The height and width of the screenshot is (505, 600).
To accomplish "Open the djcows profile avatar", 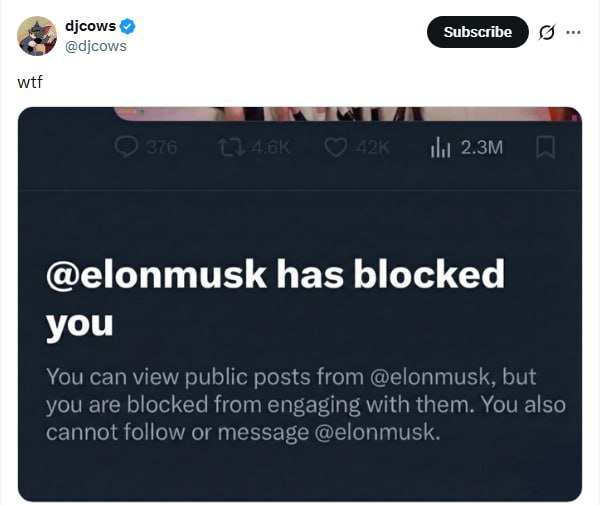I will pos(37,35).
